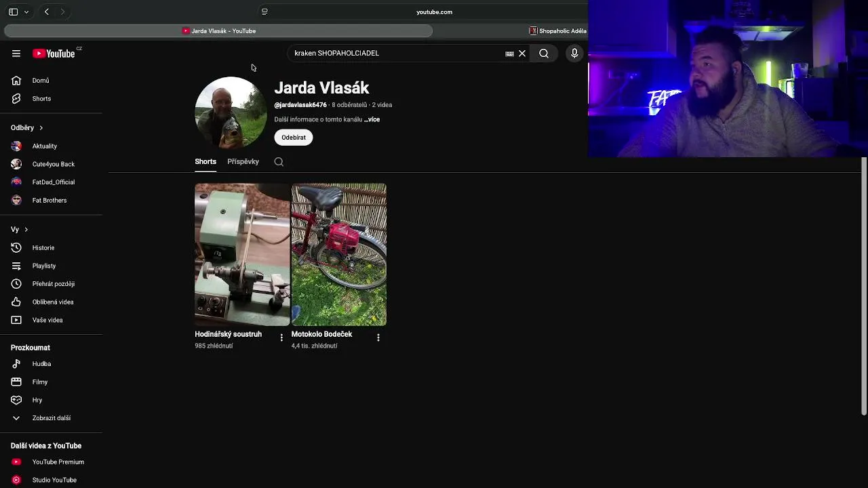Image resolution: width=868 pixels, height=488 pixels.
Task: Expand the Vy section chevron
Action: click(x=26, y=230)
